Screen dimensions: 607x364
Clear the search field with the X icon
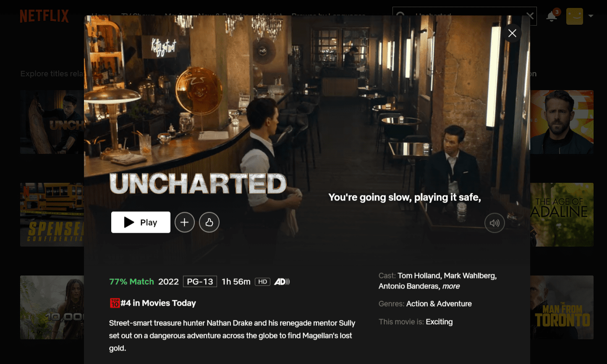[530, 16]
